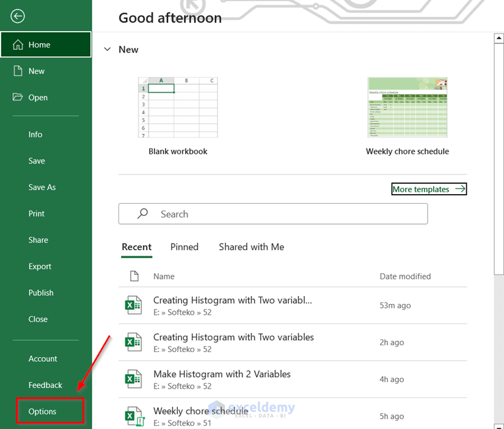
Task: Open the Share page
Action: pos(38,240)
